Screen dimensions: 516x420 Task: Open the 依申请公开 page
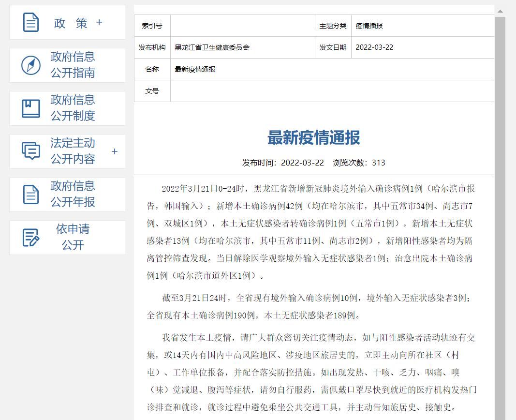pos(73,238)
